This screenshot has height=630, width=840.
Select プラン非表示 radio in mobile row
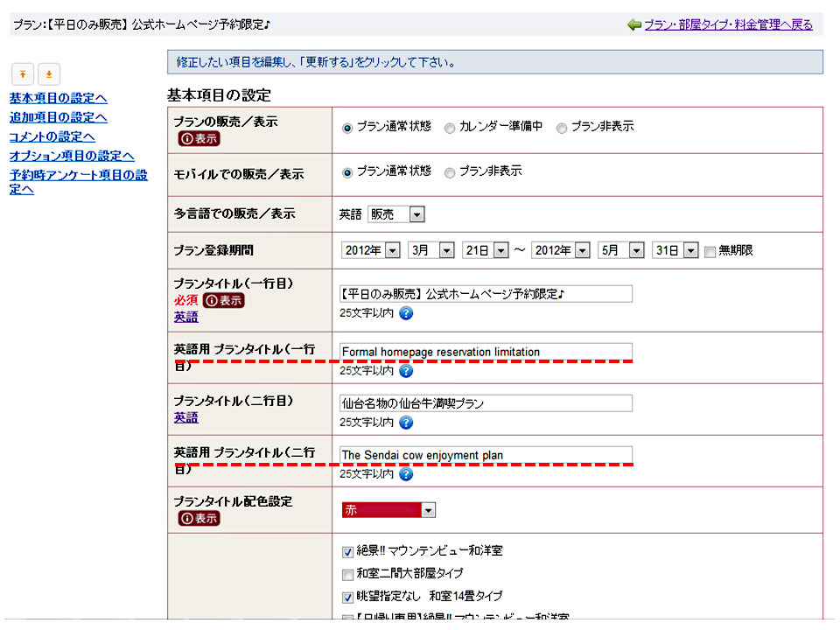pyautogui.click(x=450, y=173)
